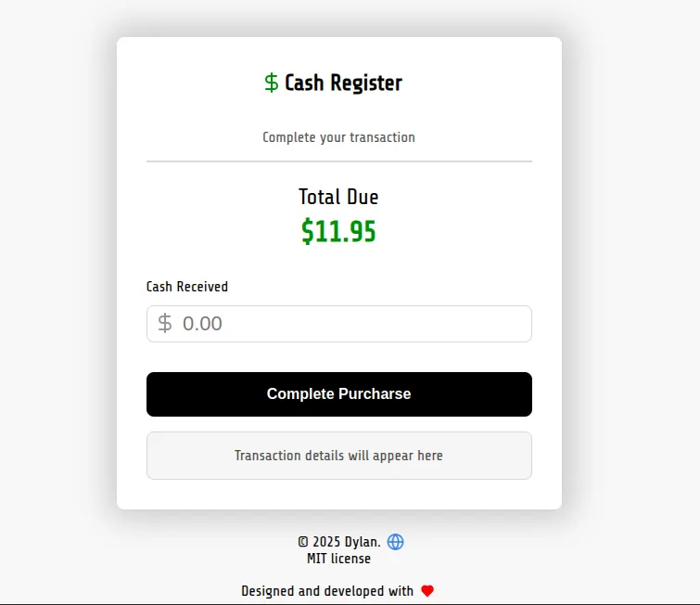Click the MIT license text

pos(338,559)
